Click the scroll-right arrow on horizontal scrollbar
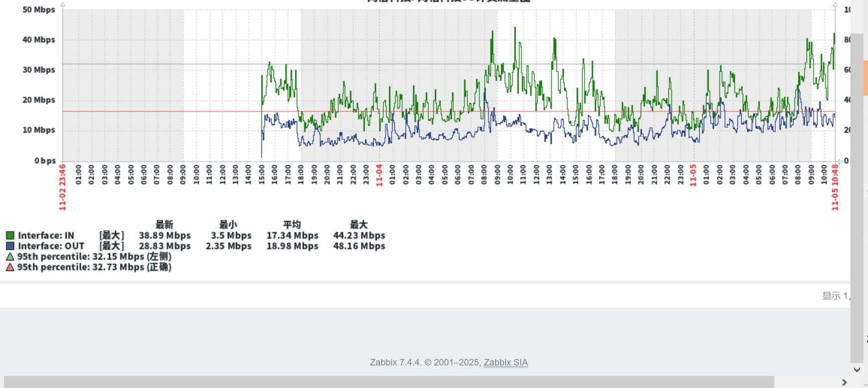The image size is (868, 388). click(x=844, y=382)
